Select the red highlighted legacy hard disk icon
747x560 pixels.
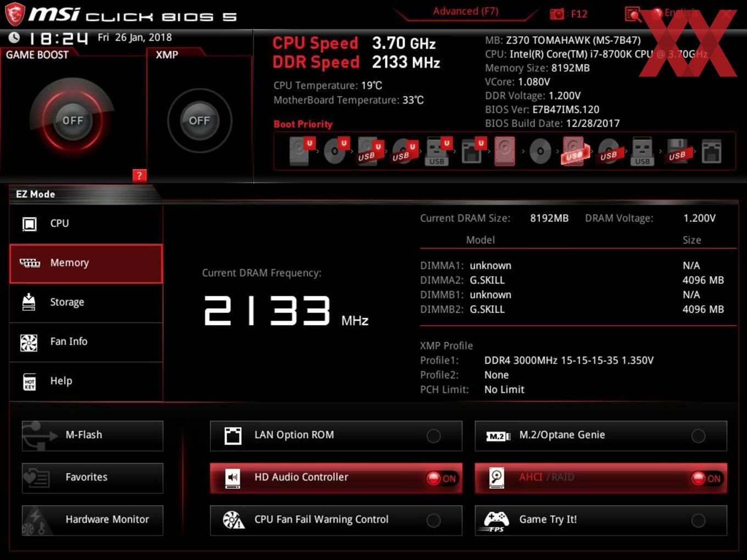coord(505,151)
